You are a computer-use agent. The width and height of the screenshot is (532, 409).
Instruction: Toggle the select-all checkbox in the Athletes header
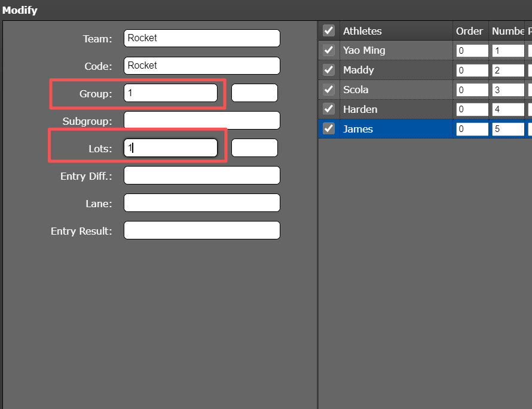tap(328, 31)
